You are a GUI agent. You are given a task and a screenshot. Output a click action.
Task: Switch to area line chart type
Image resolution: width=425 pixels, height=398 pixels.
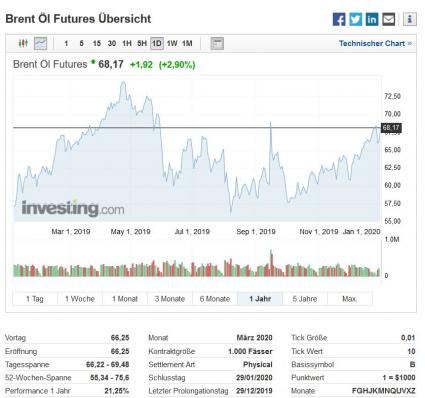41,43
